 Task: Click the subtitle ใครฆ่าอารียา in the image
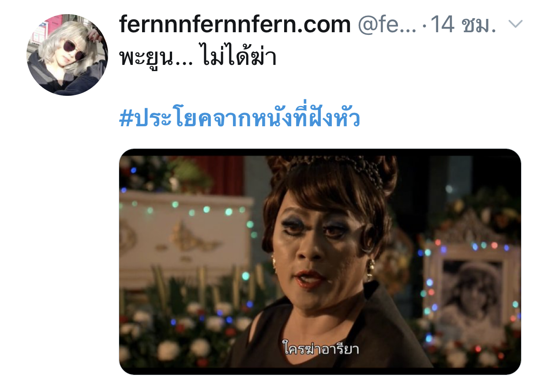coord(320,349)
